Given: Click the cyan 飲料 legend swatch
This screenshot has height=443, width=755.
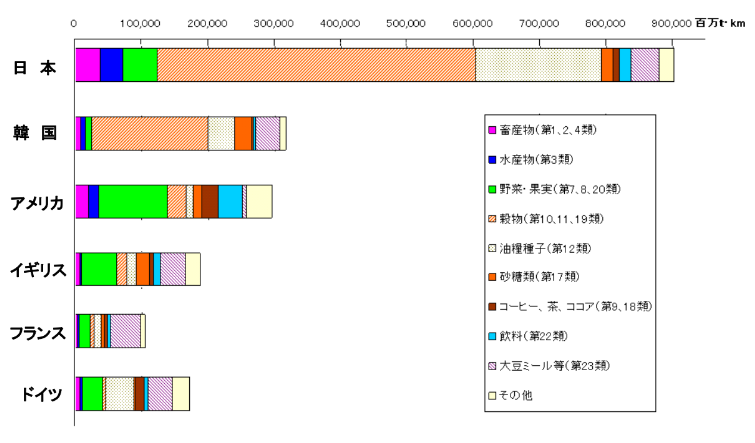Looking at the screenshot, I should coord(492,336).
